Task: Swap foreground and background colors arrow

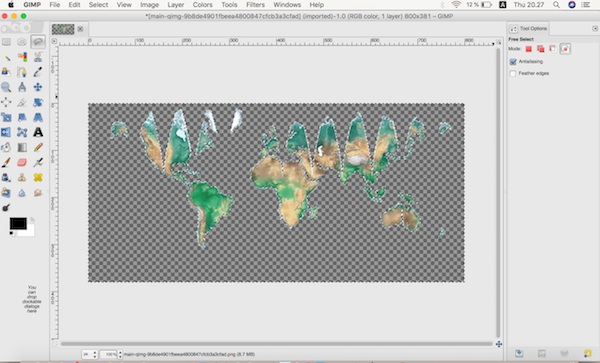Action: (32, 220)
